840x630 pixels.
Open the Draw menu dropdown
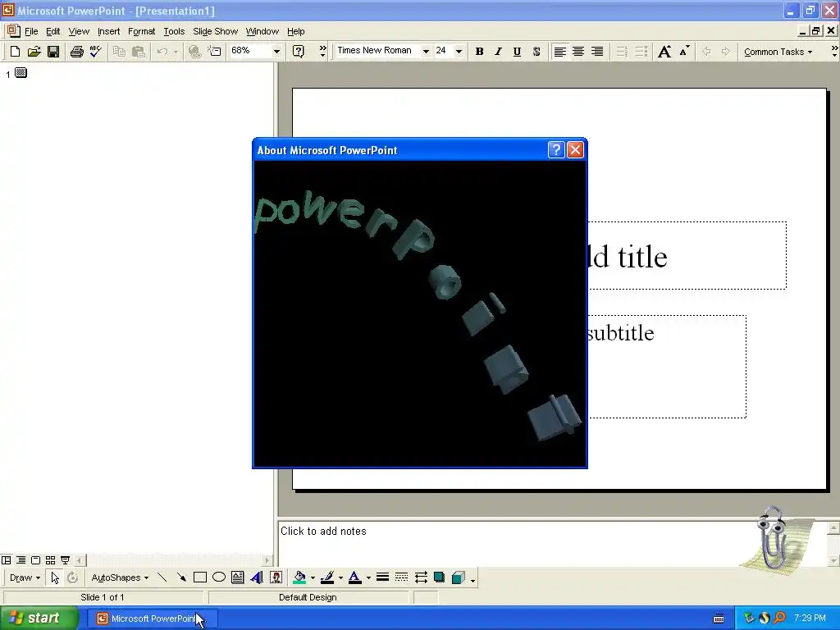point(25,577)
